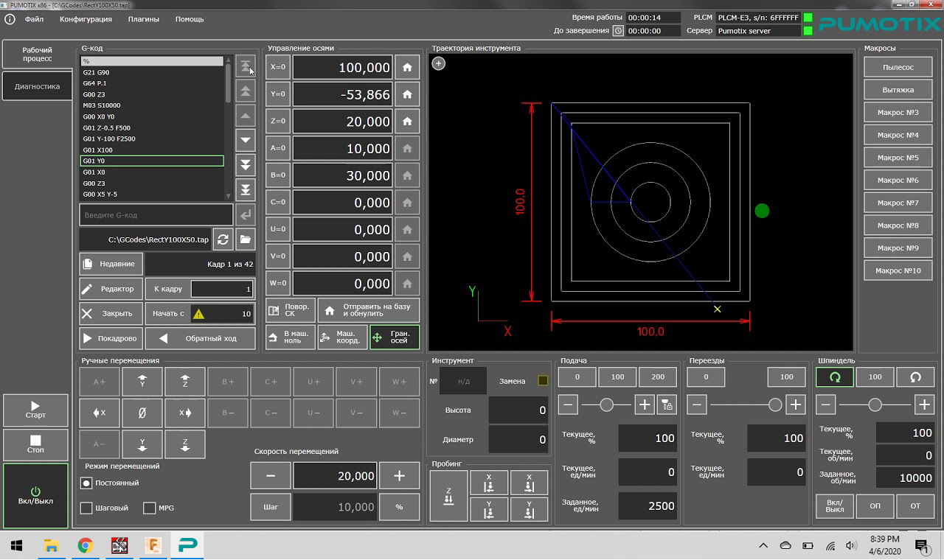
Task: Jog Y axis positive arrow button
Action: pos(142,382)
